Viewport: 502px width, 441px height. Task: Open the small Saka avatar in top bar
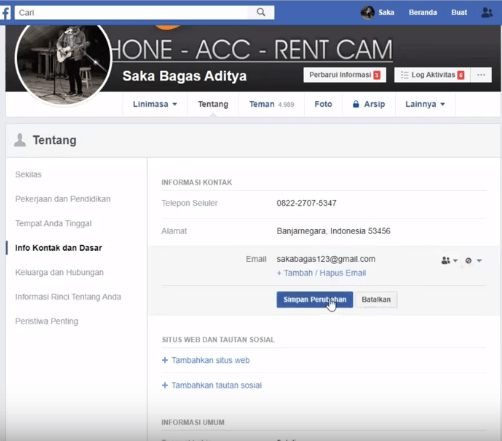[367, 13]
